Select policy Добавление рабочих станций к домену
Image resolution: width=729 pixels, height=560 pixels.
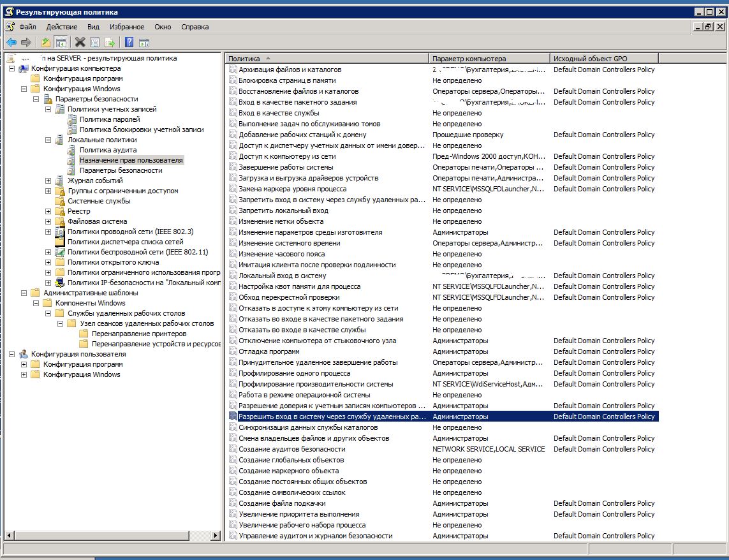(302, 135)
